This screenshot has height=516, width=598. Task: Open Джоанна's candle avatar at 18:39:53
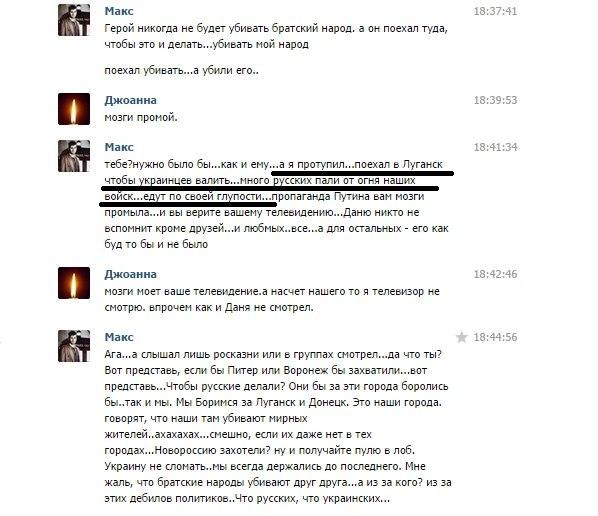tap(74, 109)
